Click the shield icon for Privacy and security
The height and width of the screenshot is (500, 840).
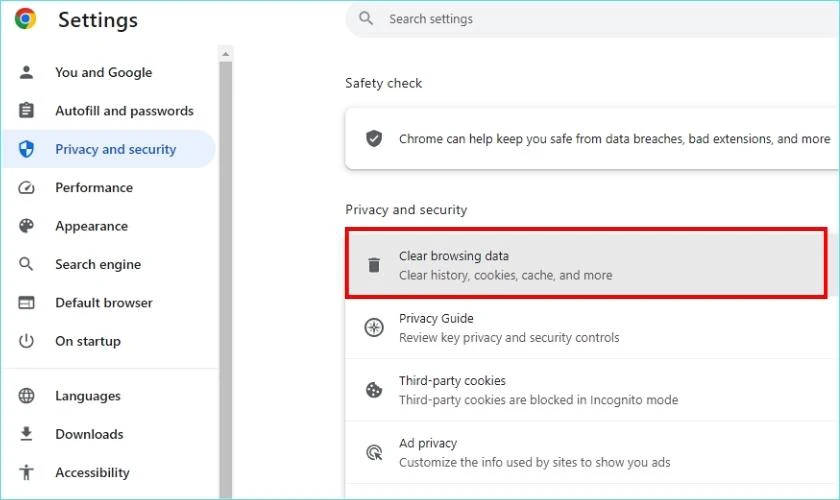pos(26,149)
